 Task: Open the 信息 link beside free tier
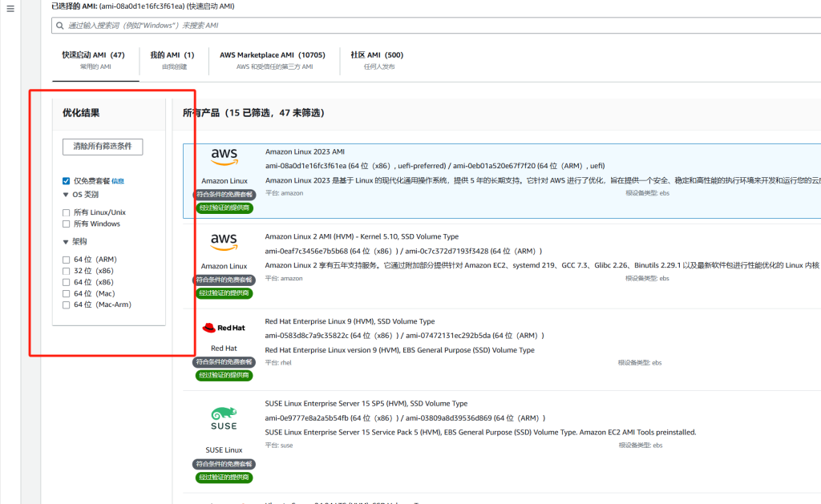tap(118, 181)
